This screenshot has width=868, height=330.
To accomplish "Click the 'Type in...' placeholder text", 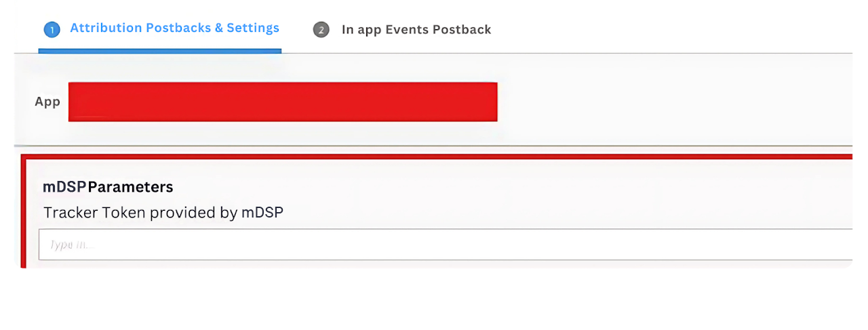I will click(71, 245).
